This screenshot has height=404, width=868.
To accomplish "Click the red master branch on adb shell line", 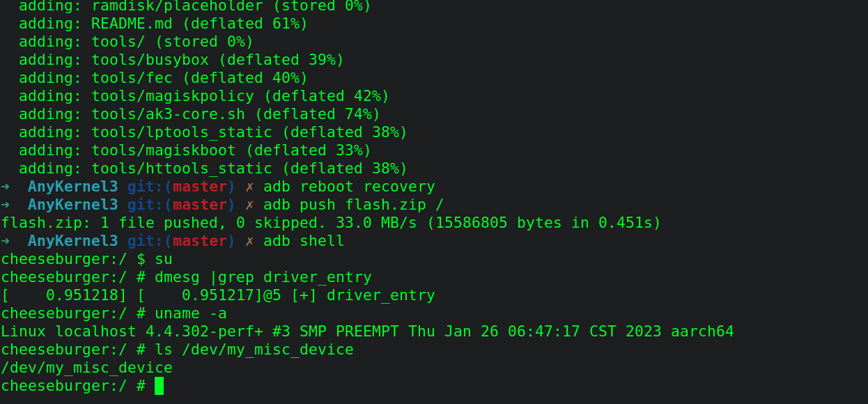I will 200,241.
